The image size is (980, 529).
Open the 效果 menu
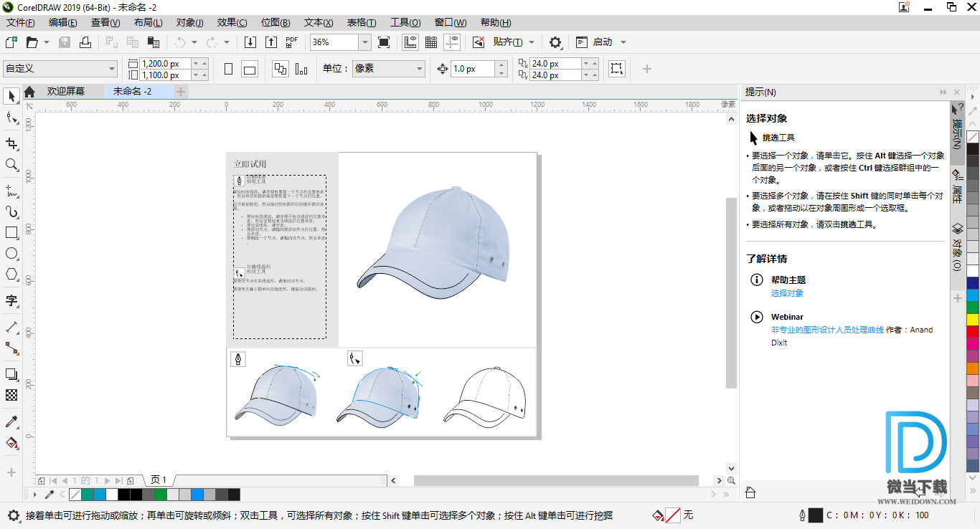(x=232, y=23)
